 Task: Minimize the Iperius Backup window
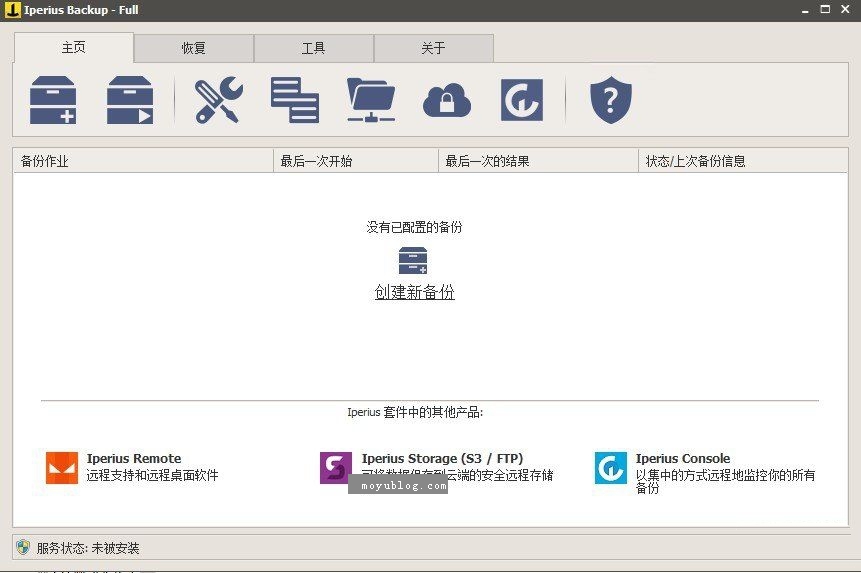[805, 10]
